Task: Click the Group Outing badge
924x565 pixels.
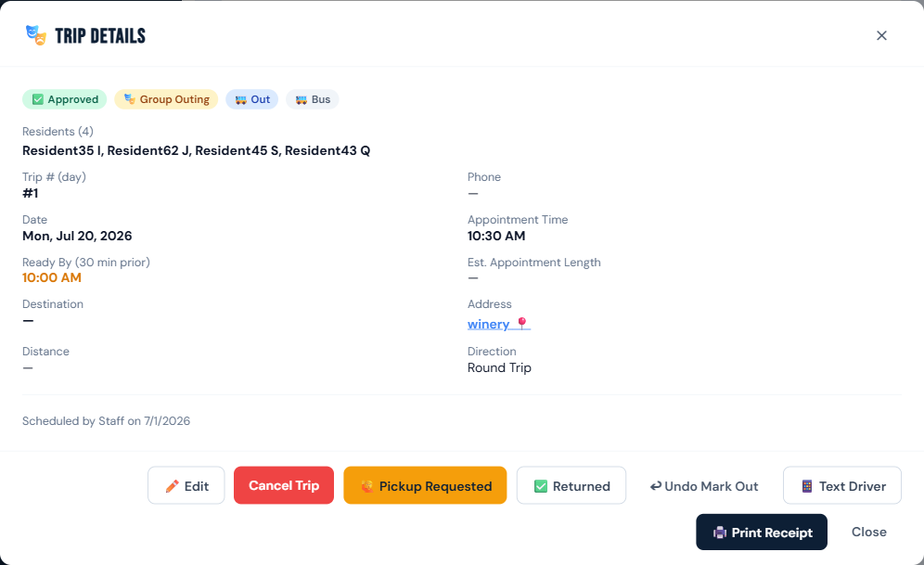Action: (x=166, y=99)
